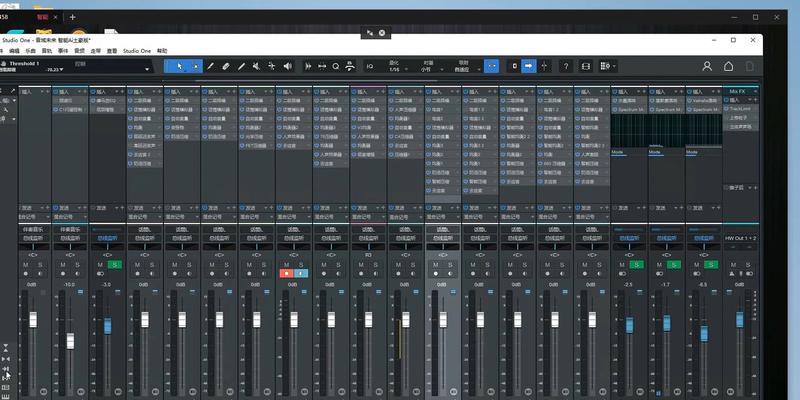Mute the -10.0 channel
The height and width of the screenshot is (400, 800).
pos(63,265)
